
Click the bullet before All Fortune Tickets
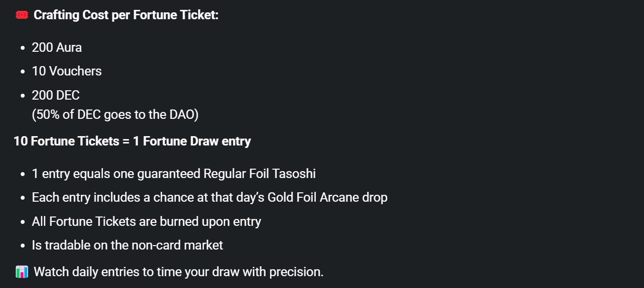pyautogui.click(x=23, y=222)
